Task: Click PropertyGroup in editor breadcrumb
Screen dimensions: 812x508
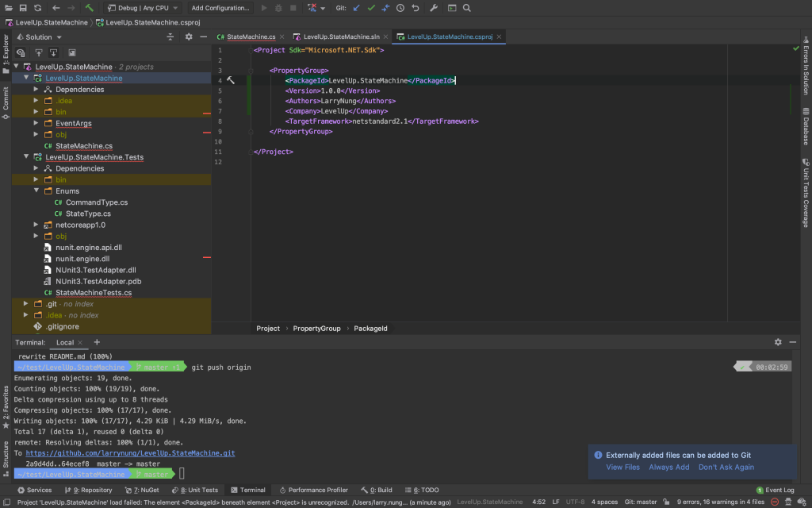Action: click(x=316, y=328)
